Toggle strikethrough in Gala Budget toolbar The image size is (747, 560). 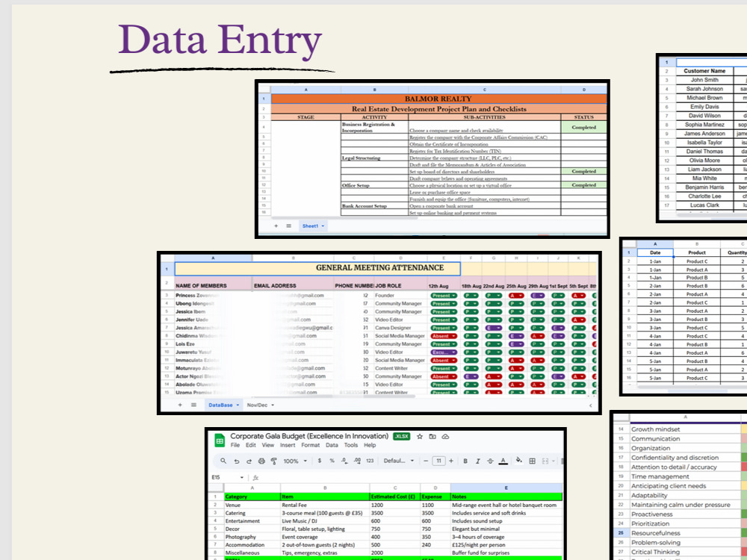pos(490,461)
